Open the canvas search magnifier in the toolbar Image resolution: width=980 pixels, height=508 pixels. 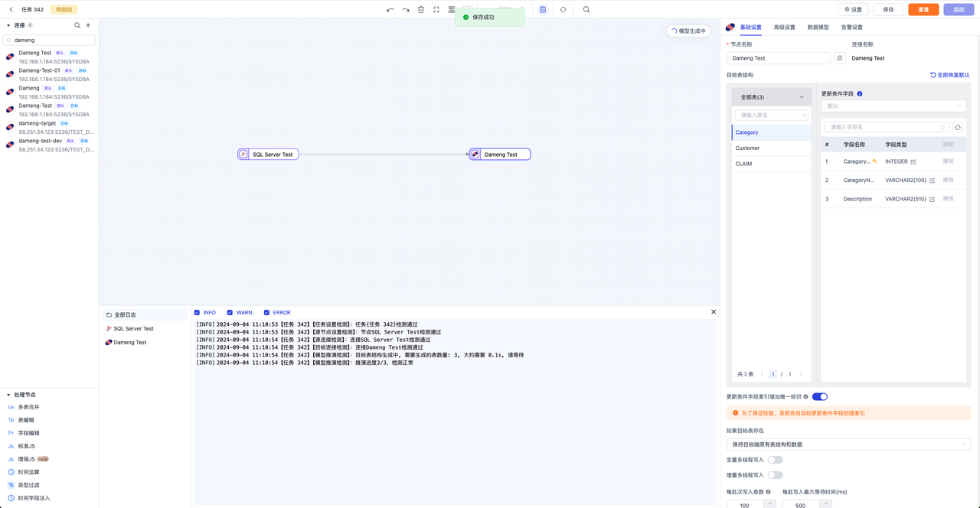pos(586,10)
